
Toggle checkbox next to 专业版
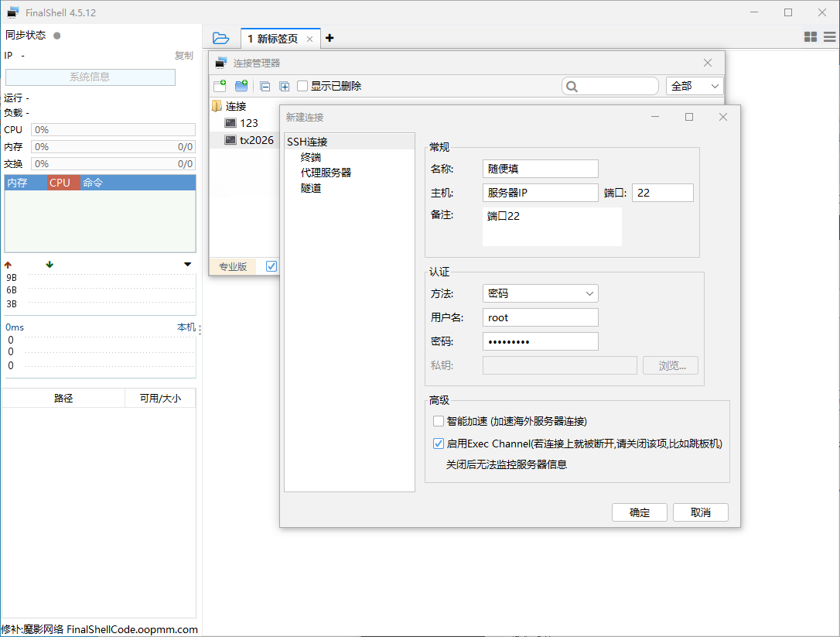point(271,266)
